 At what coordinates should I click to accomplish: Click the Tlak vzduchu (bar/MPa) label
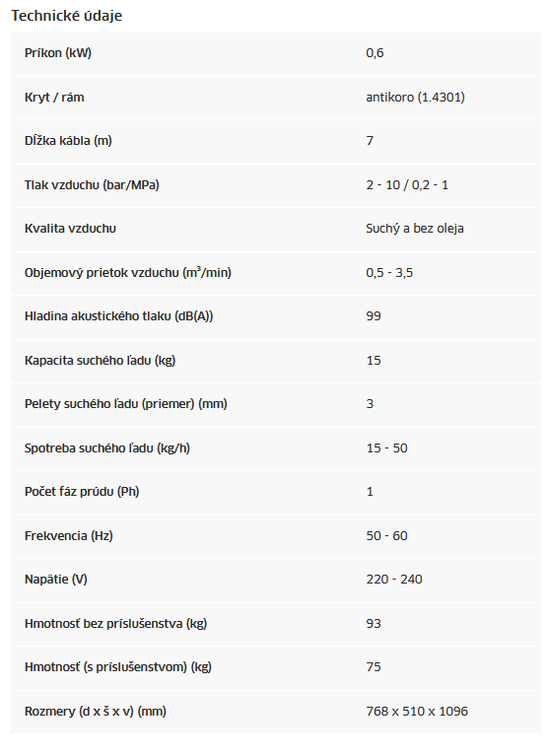tap(92, 185)
